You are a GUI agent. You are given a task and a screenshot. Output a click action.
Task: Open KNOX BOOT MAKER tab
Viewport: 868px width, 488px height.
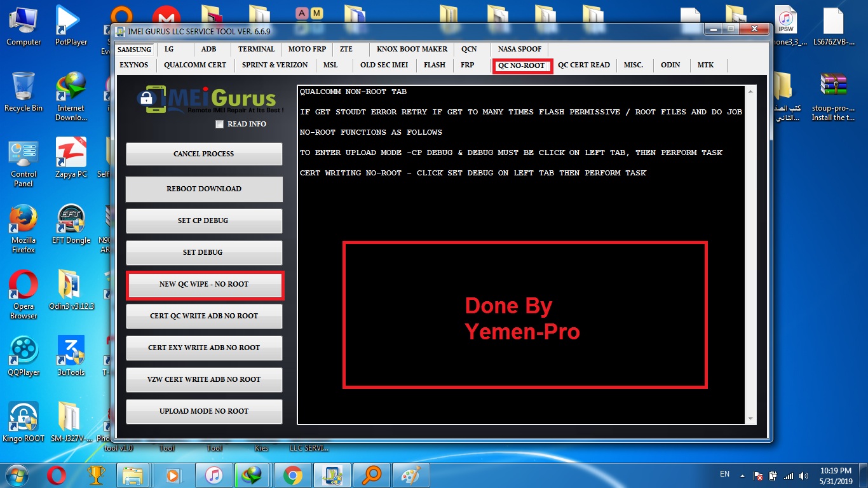point(412,49)
